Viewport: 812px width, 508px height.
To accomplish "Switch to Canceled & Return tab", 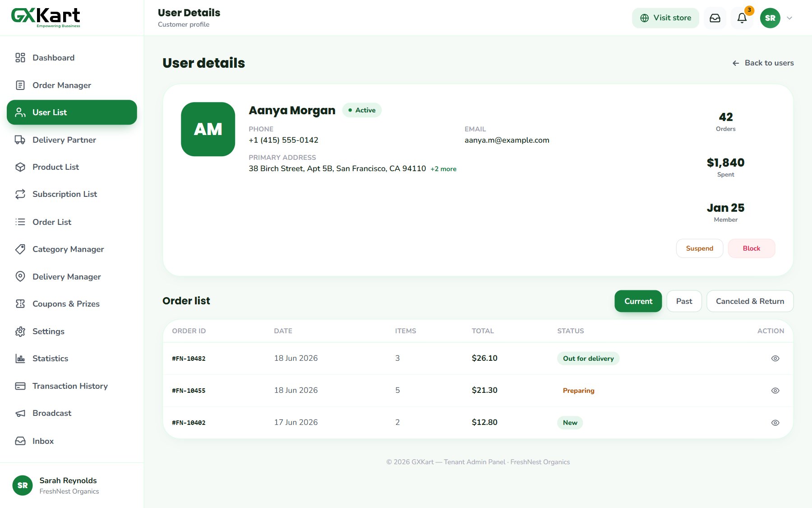I will point(750,301).
